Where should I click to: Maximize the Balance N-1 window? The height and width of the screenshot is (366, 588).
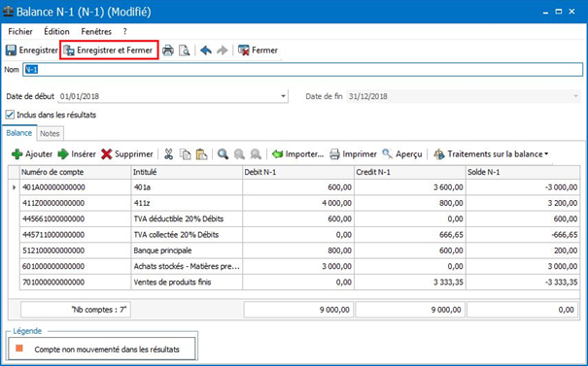[559, 12]
